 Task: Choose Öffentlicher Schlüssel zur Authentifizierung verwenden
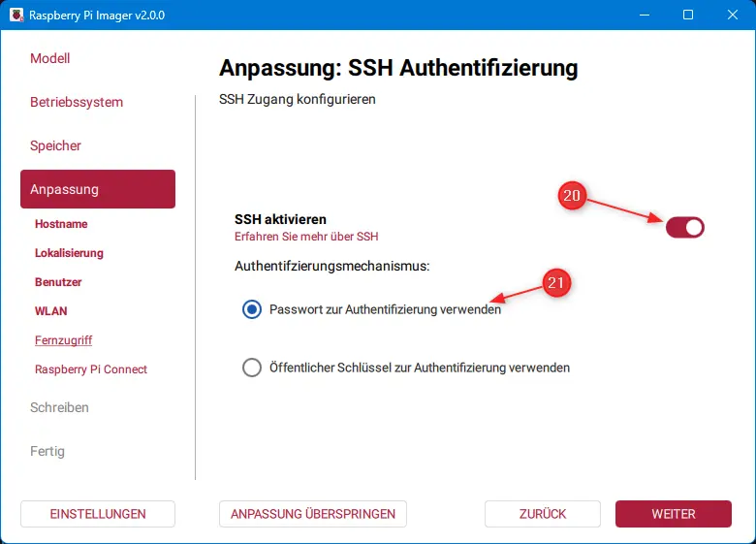[x=252, y=368]
